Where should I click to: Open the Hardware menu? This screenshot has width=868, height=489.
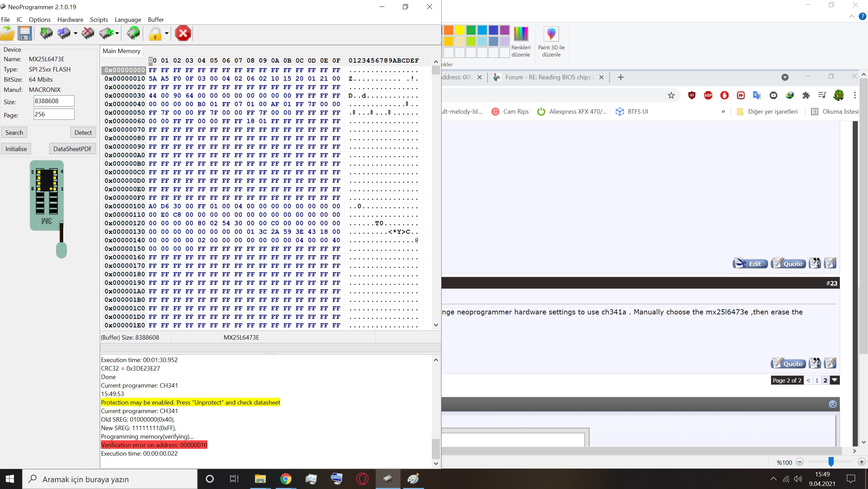70,20
